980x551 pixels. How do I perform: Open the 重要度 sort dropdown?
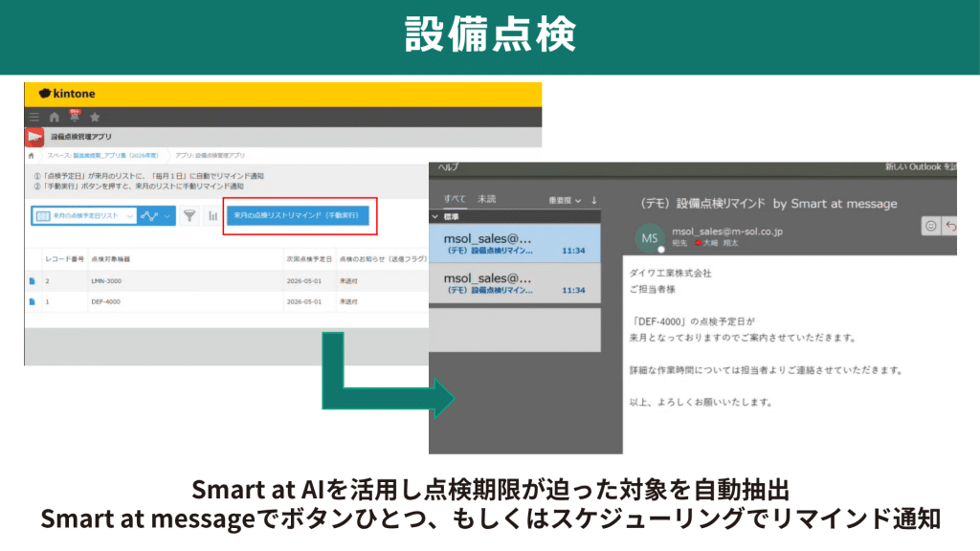point(565,201)
